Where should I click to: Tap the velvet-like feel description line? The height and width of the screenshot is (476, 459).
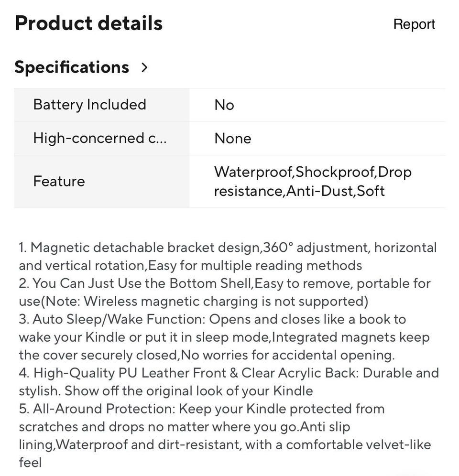[x=225, y=445]
